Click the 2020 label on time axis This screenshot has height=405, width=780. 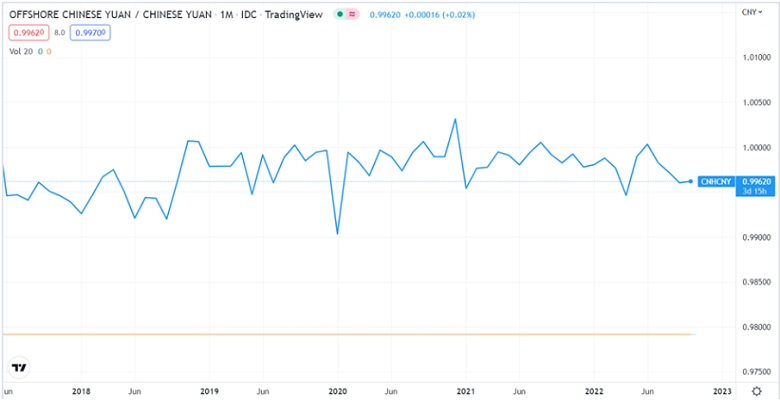tap(338, 391)
